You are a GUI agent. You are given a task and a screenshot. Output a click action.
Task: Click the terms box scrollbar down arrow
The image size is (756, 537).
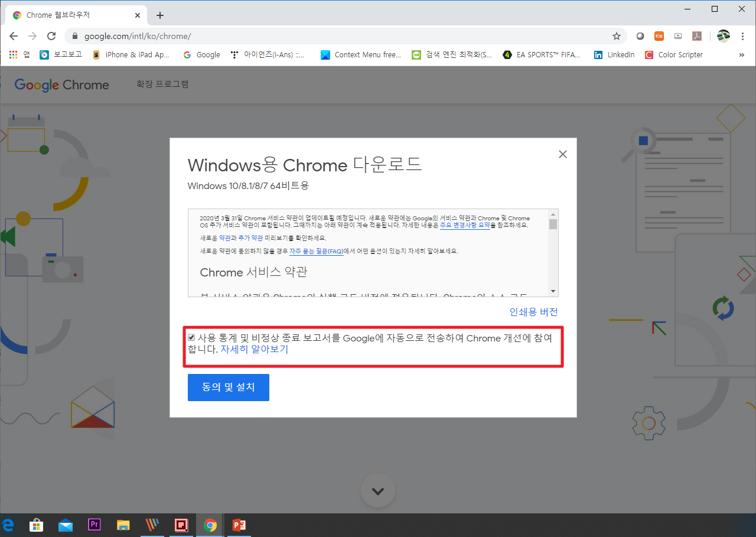tap(553, 291)
